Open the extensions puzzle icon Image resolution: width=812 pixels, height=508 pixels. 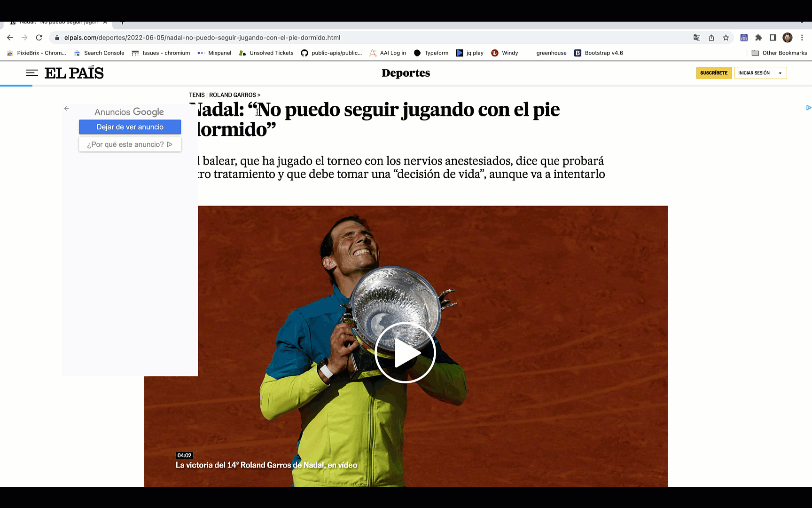click(758, 38)
